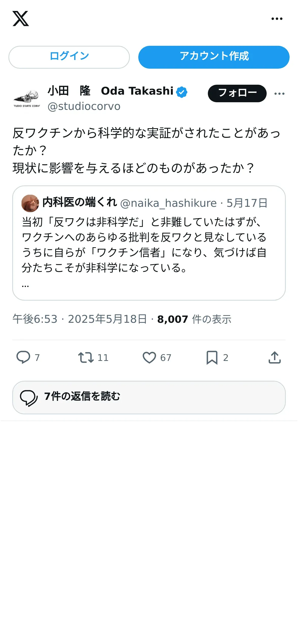Toggle the bookmark icon
298x644 pixels.
pyautogui.click(x=212, y=357)
